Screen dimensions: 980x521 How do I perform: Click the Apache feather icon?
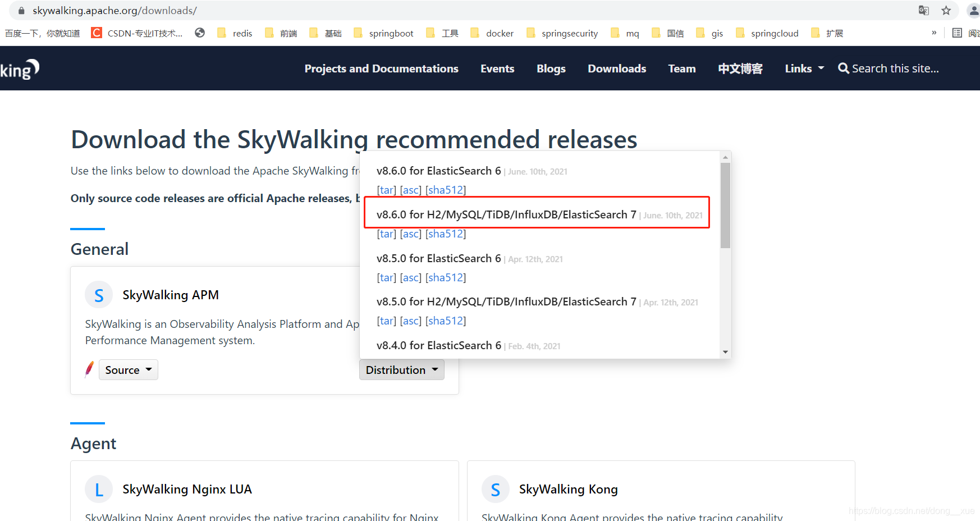tap(89, 369)
